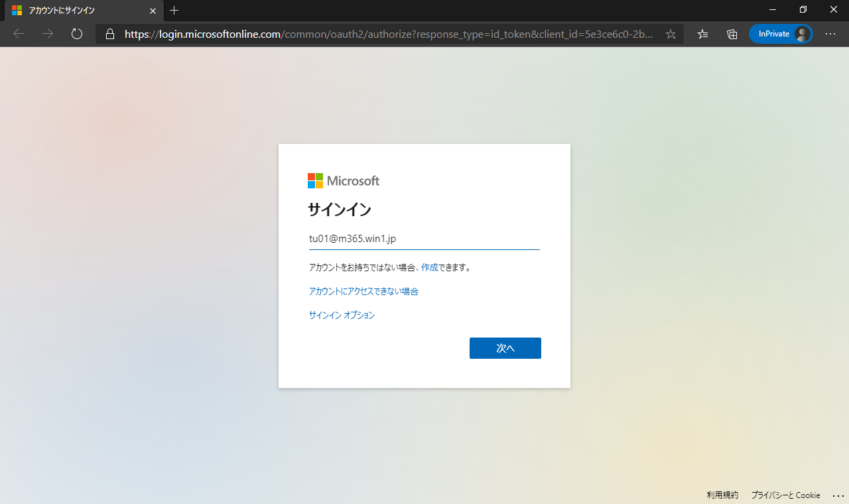Open the Favorites list panel
This screenshot has height=504, width=849.
click(703, 34)
